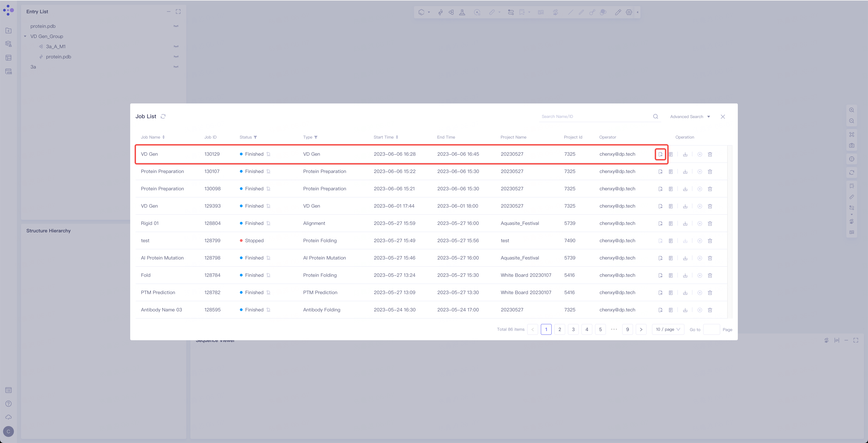Viewport: 868px width, 443px height.
Task: Toggle visibility of protein.pdb under VD Gen_Group
Action: click(176, 57)
